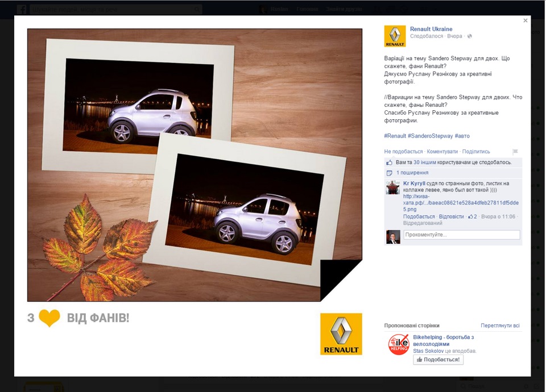This screenshot has height=392, width=546.
Task: Open commenter Kr Kyryll's avatar
Action: click(393, 187)
